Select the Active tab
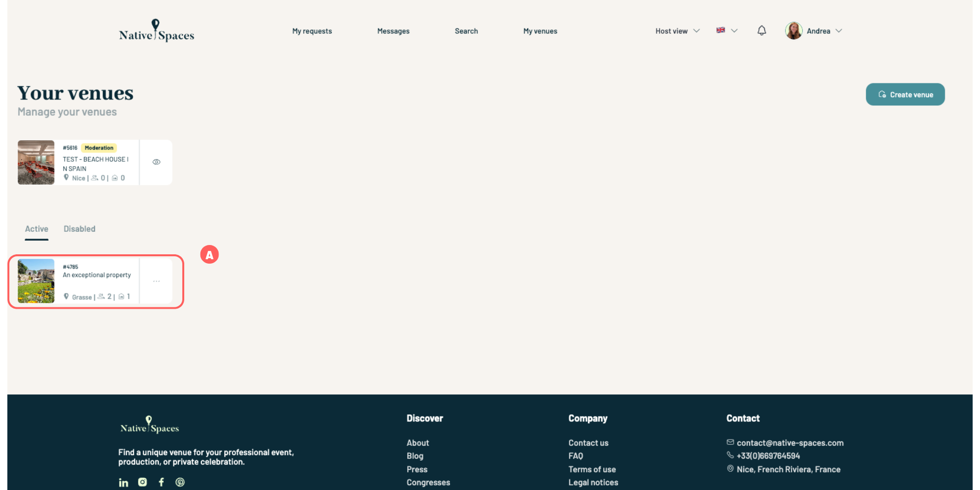The image size is (980, 490). [37, 229]
